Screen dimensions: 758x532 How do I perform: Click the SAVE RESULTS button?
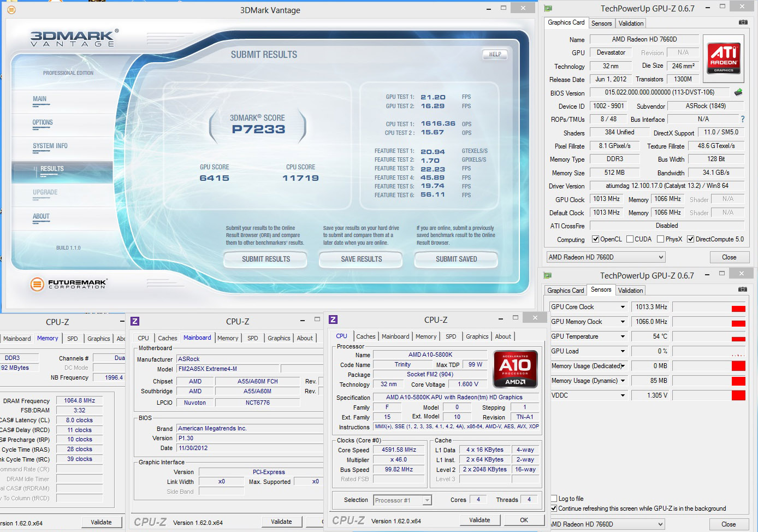[362, 259]
